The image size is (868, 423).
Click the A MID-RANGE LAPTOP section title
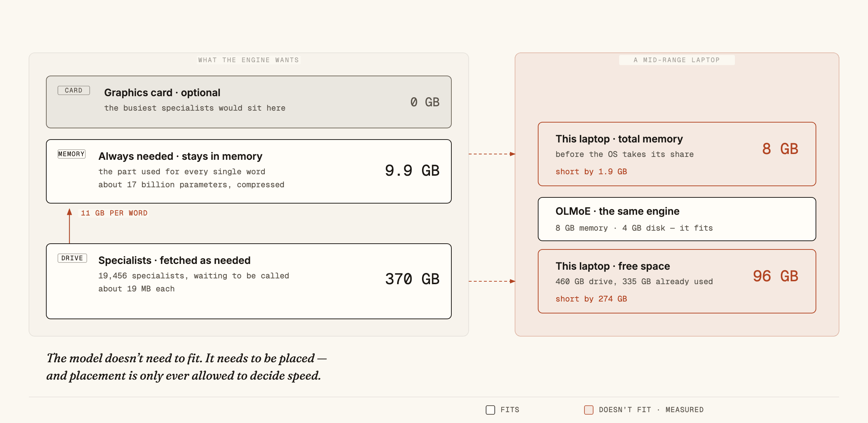(677, 60)
